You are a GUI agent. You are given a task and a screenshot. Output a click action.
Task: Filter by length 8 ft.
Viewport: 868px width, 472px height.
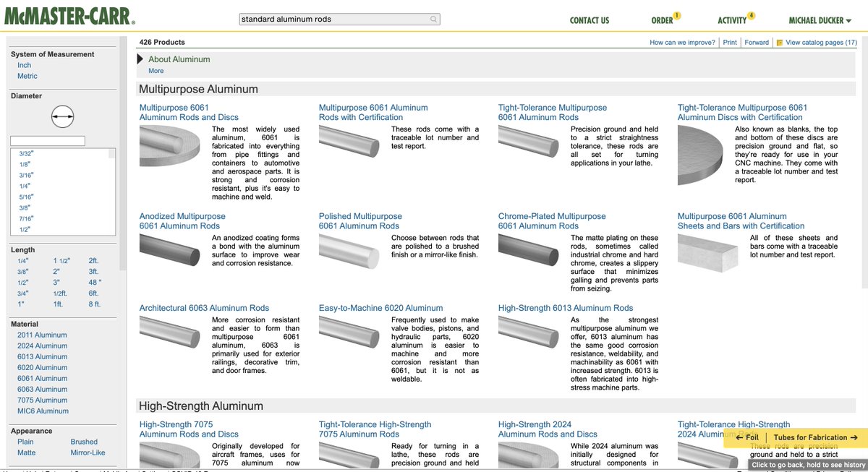[x=94, y=304]
